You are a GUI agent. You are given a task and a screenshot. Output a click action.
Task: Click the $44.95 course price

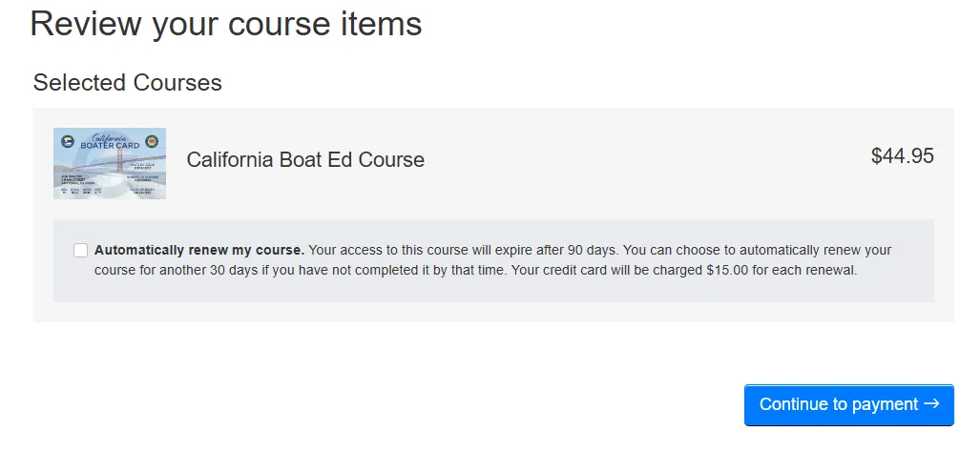pos(902,156)
